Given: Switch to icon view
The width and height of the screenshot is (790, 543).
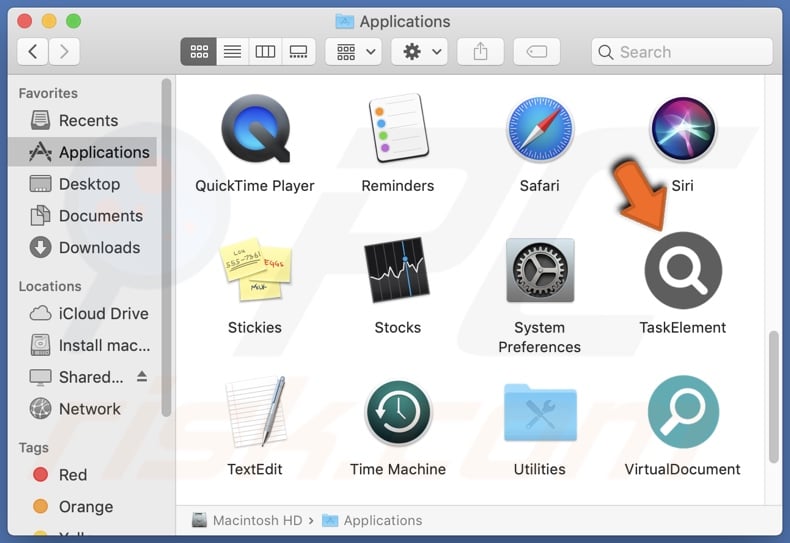Looking at the screenshot, I should (199, 51).
